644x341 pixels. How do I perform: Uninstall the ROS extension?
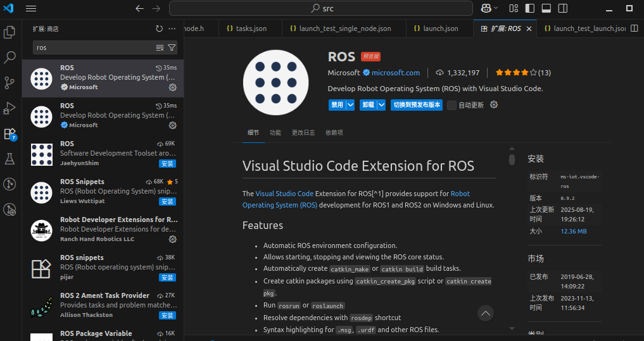click(369, 105)
